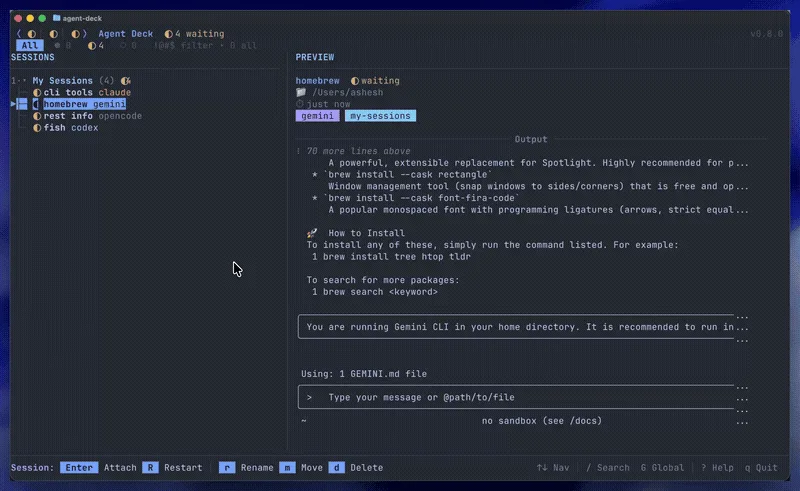Select the All filter tab
The width and height of the screenshot is (800, 491).
[x=30, y=45]
